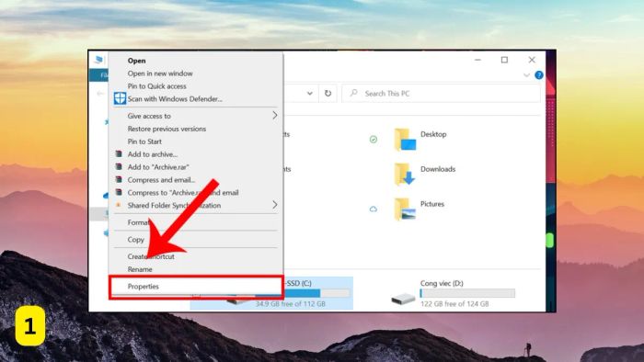Click the "122 GB free of 124 GB" text
This screenshot has height=362, width=644.
pos(454,304)
